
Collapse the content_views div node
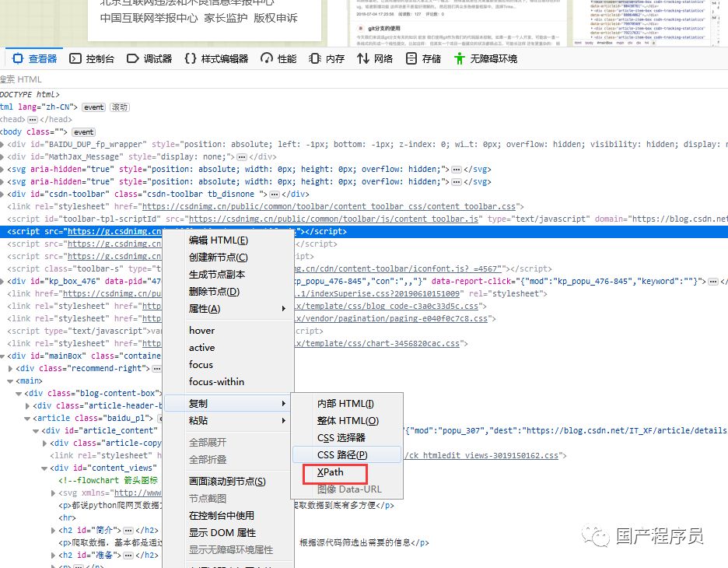tap(44, 468)
